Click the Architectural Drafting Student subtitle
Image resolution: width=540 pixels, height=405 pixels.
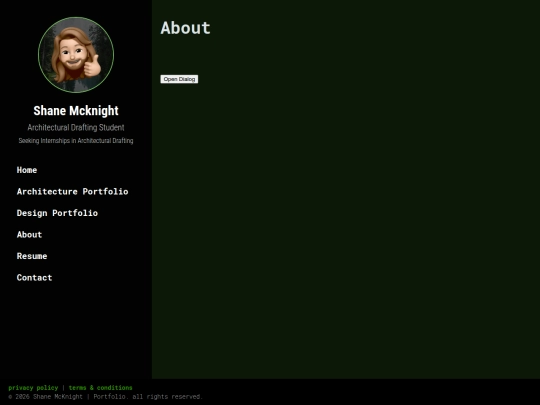[76, 127]
